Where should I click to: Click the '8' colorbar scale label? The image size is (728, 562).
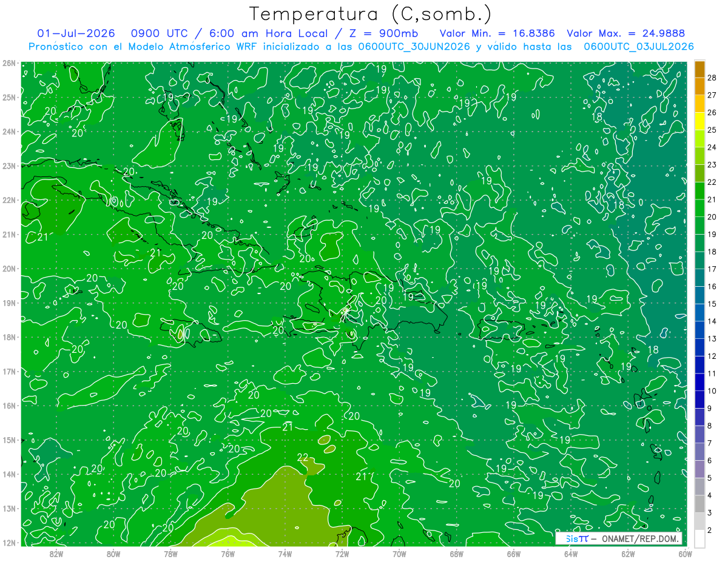tap(710, 426)
